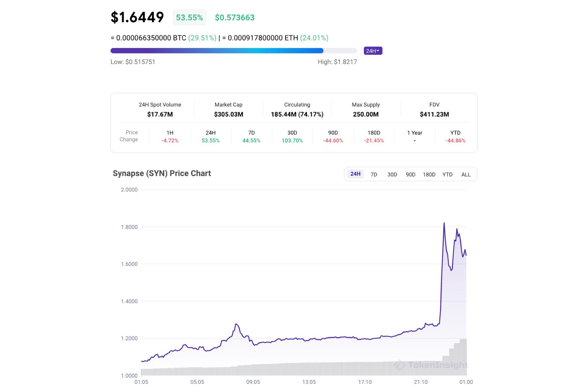This screenshot has width=588, height=392.
Task: Click the green 53.55% change badge
Action: click(x=189, y=18)
